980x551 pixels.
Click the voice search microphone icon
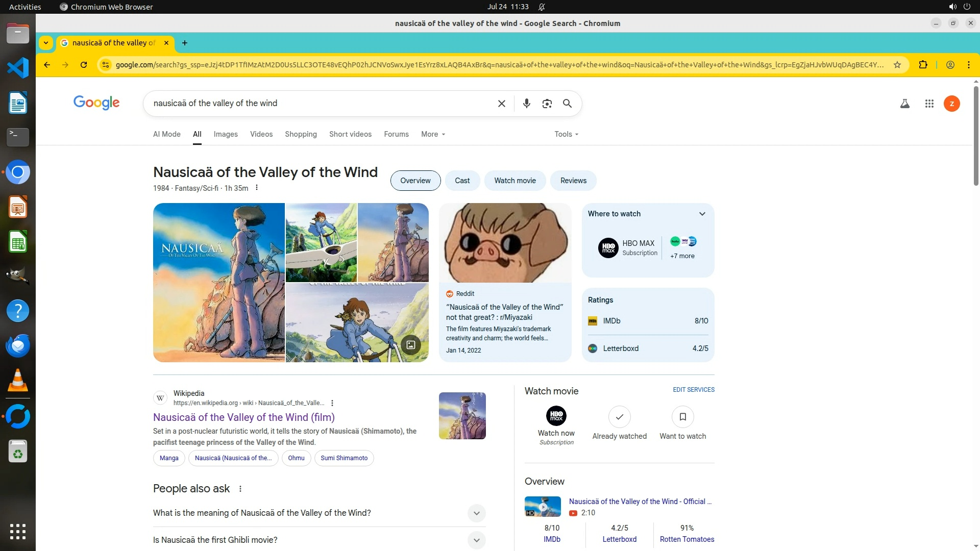point(527,104)
